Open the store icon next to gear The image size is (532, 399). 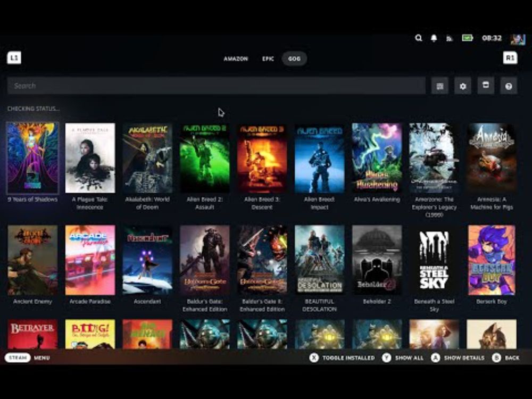[486, 85]
